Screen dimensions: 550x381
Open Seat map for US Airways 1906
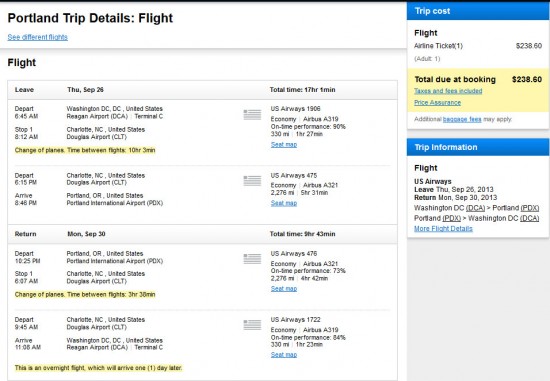coord(284,145)
